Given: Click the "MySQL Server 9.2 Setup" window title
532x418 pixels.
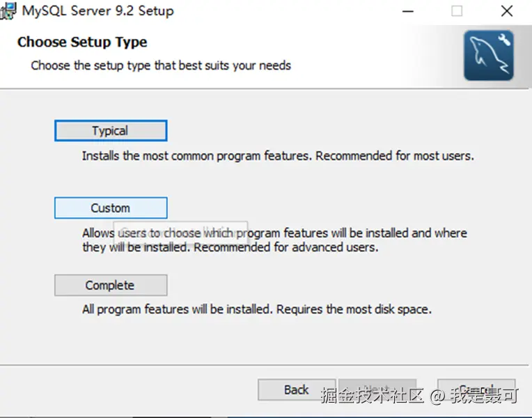Looking at the screenshot, I should pos(98,11).
